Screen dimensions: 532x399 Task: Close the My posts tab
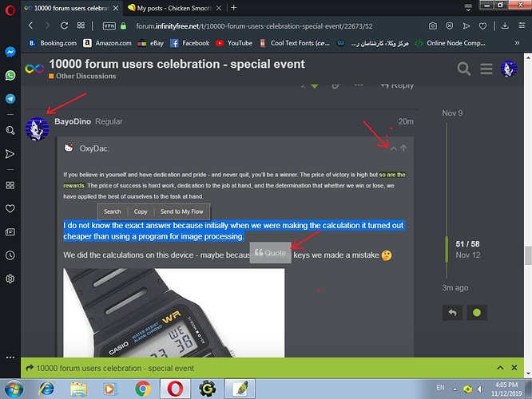pos(219,8)
